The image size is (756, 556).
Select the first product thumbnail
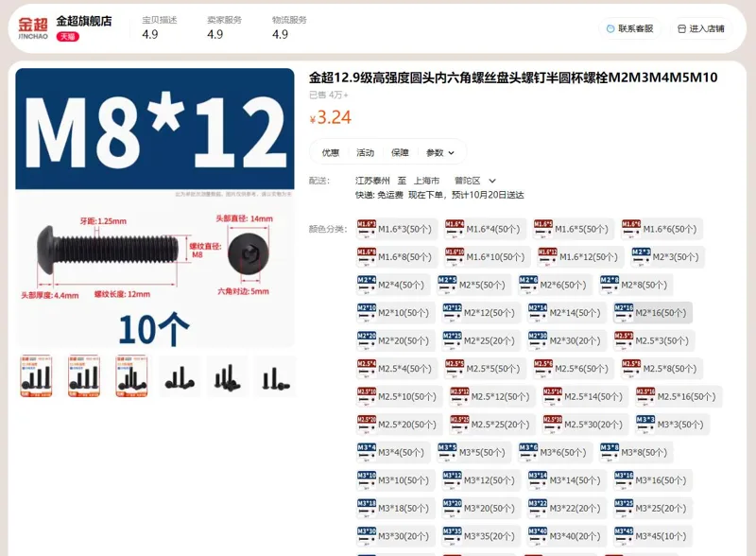(x=36, y=376)
